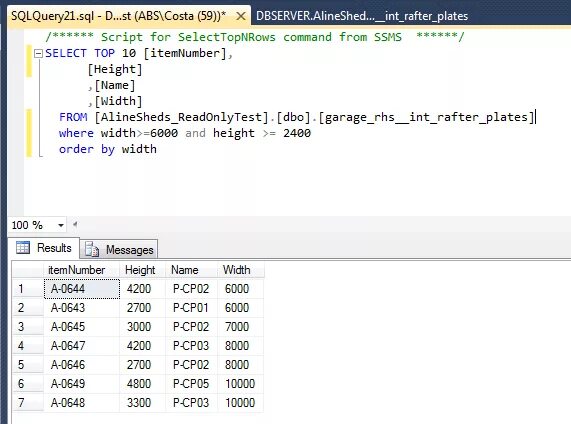Select cell A-0644
This screenshot has width=571, height=424.
click(82, 289)
